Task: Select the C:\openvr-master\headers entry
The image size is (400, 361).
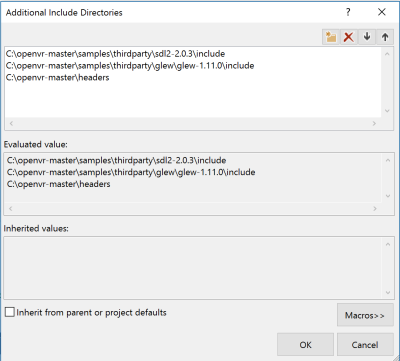Action: coord(57,78)
